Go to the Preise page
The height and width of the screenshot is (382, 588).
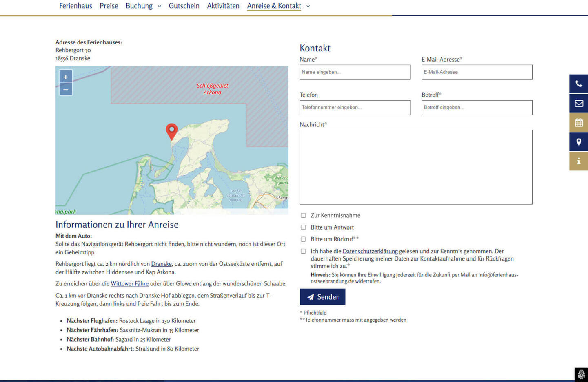[x=109, y=6]
